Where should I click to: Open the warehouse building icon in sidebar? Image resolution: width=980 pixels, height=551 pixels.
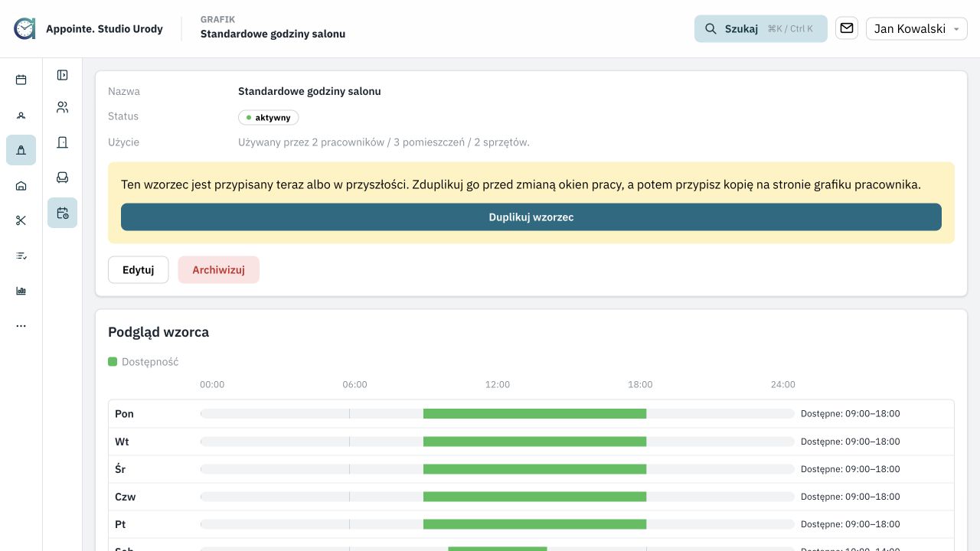(21, 185)
